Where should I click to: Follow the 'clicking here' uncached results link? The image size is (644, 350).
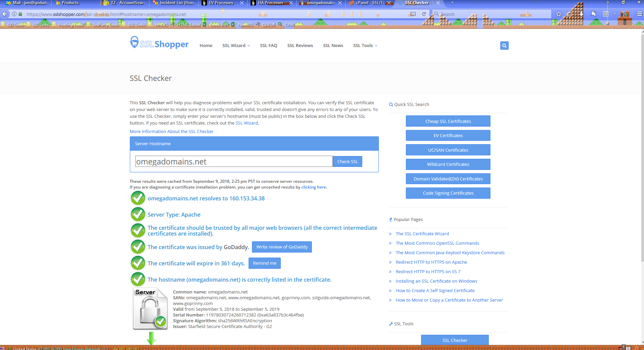coord(314,187)
